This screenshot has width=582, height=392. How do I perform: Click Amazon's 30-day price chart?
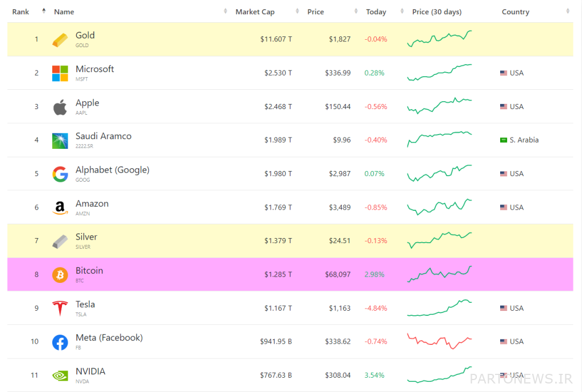(439, 207)
